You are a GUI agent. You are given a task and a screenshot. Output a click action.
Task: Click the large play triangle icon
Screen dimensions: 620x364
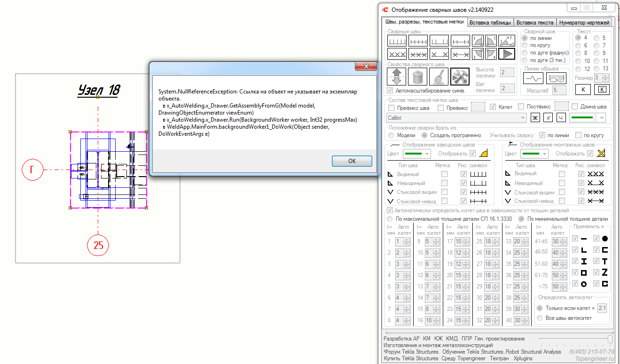(506, 54)
